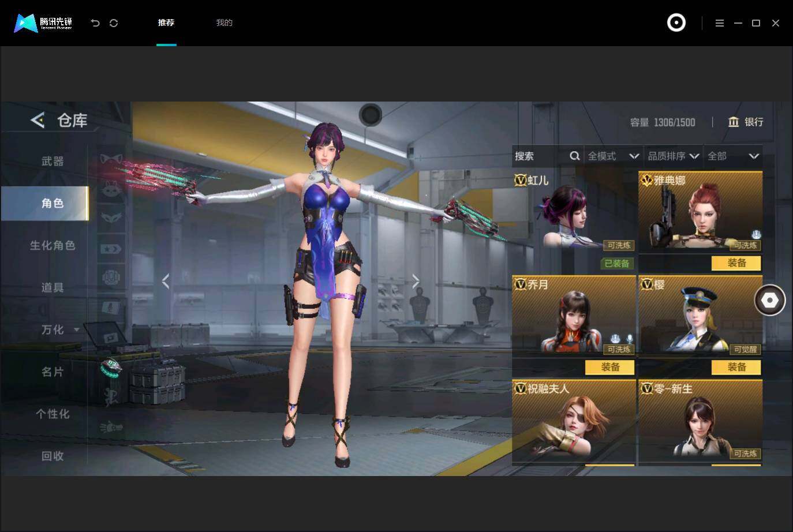The width and height of the screenshot is (793, 532).
Task: Switch to the 我的 tab
Action: click(224, 23)
